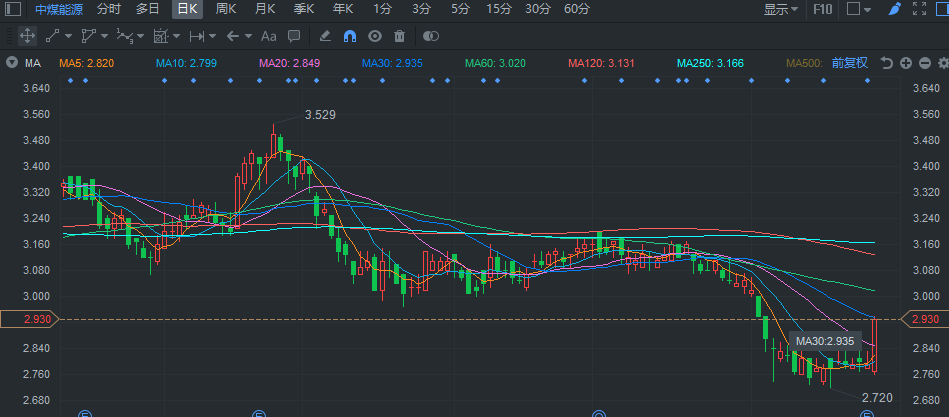The image size is (949, 417).
Task: Switch to 月K monthly tab
Action: point(264,9)
